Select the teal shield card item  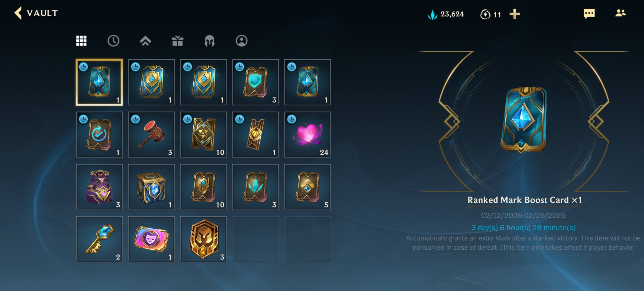click(x=255, y=82)
